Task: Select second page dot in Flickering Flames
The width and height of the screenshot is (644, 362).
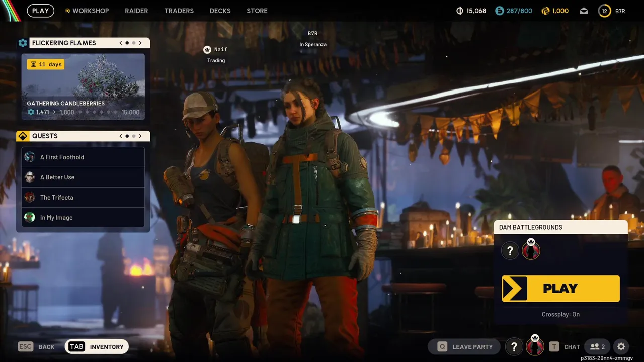Action: [134, 43]
